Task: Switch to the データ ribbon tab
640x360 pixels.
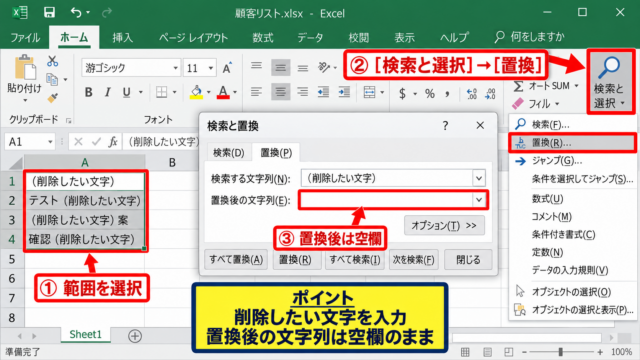Action: (310, 38)
